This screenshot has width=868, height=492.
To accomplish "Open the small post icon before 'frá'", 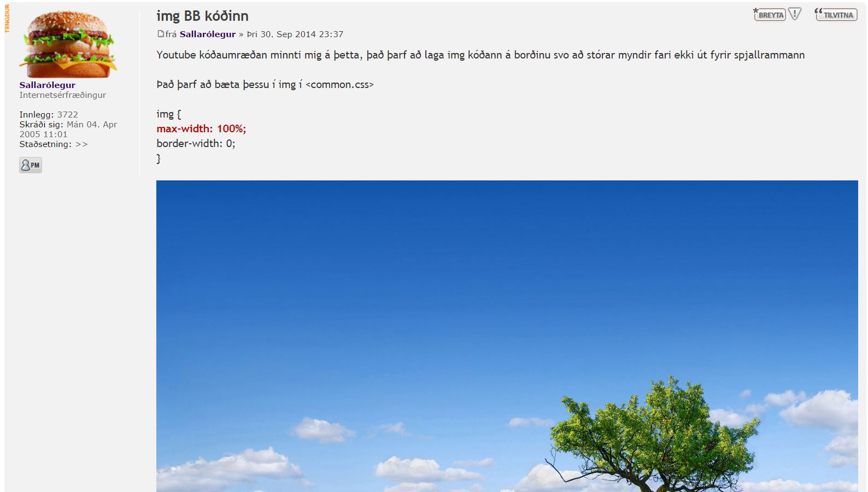I will coord(160,34).
